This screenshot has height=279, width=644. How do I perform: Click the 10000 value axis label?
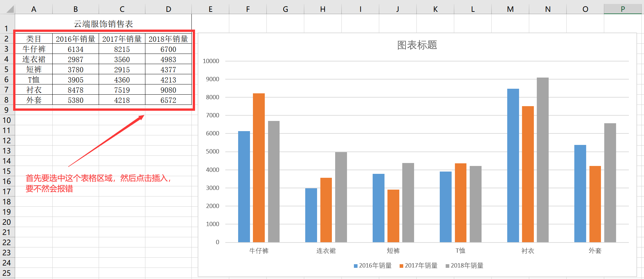(x=211, y=61)
